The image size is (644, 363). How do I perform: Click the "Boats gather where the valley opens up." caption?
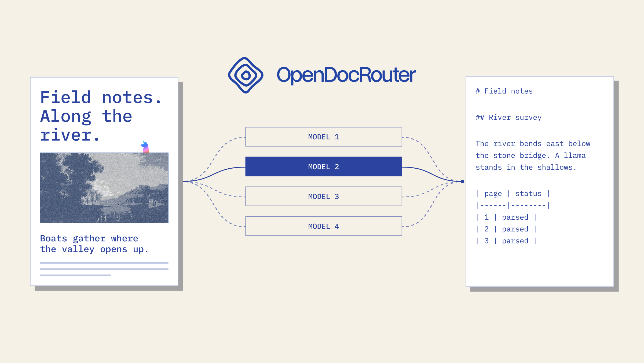click(94, 244)
